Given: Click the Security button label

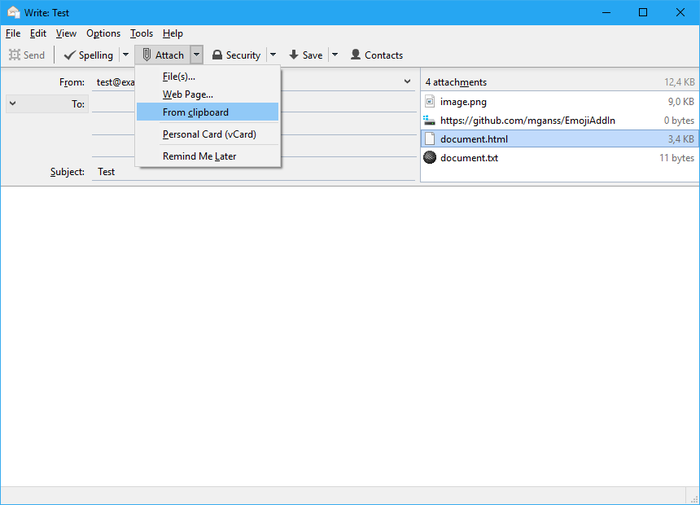Looking at the screenshot, I should 243,55.
